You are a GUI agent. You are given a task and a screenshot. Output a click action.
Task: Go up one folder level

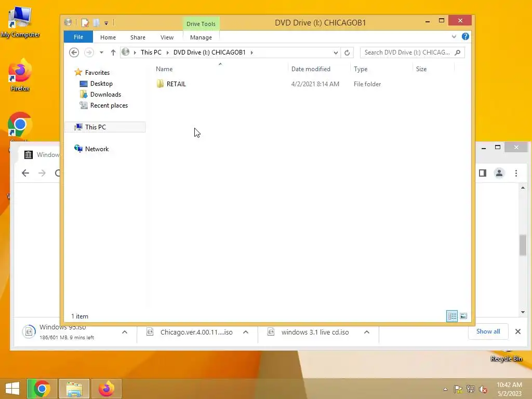click(113, 52)
